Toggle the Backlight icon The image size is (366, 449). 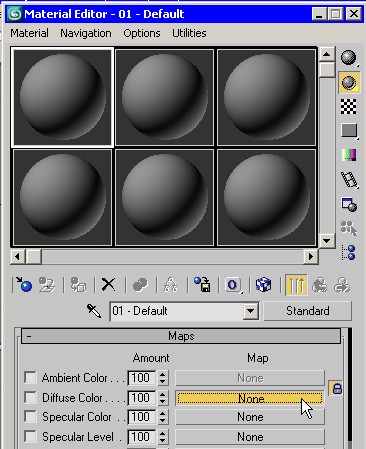click(x=349, y=82)
